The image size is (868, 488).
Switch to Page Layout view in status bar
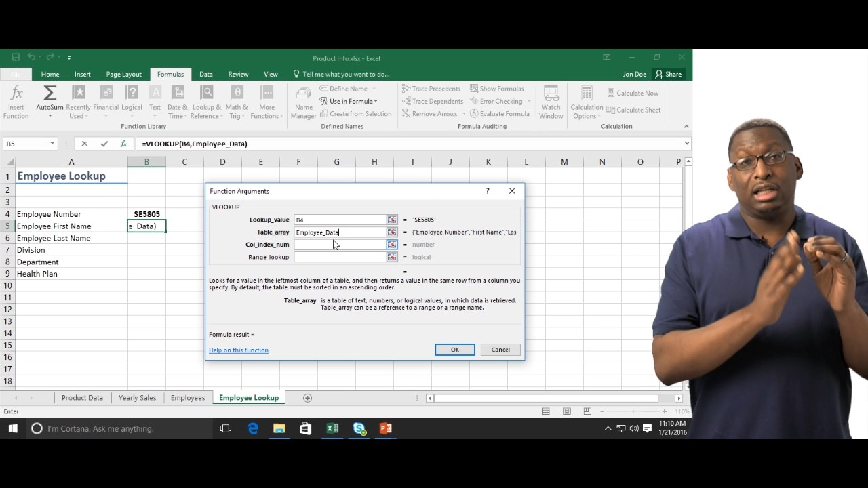click(567, 411)
